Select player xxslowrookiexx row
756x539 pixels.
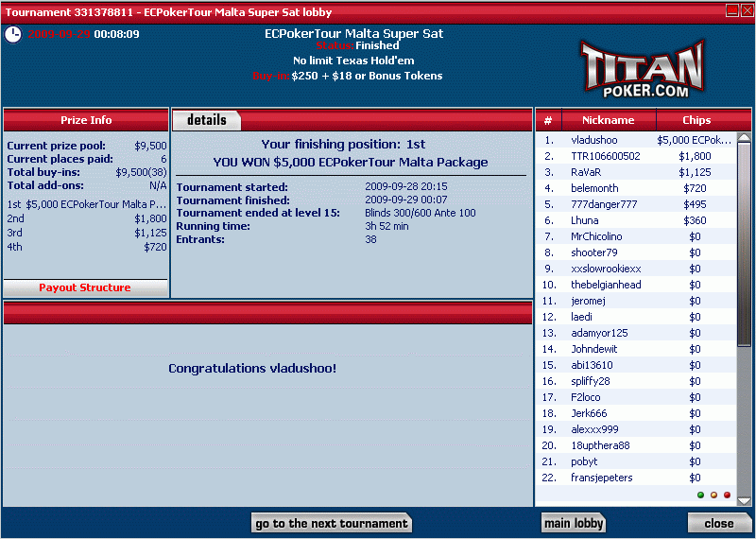(x=636, y=269)
